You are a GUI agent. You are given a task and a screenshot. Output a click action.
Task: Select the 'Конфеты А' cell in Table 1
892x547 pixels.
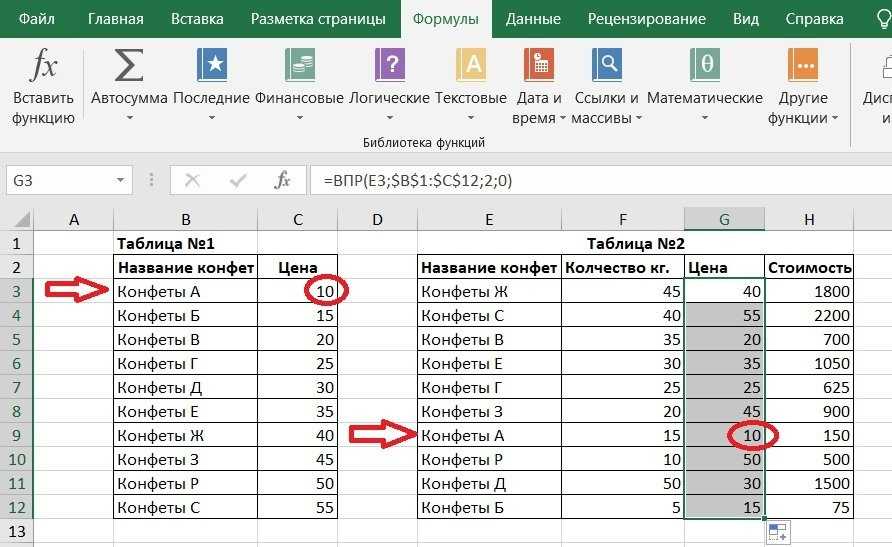pyautogui.click(x=185, y=292)
